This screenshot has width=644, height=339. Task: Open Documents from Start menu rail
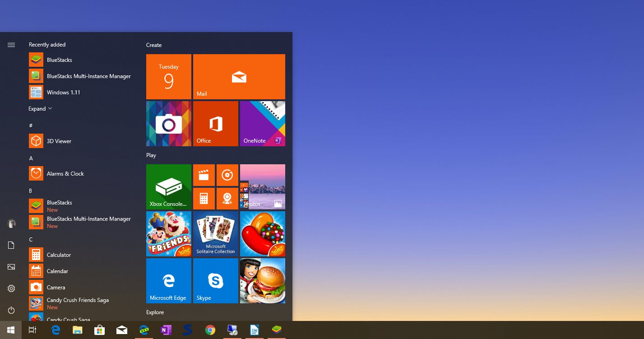click(11, 245)
